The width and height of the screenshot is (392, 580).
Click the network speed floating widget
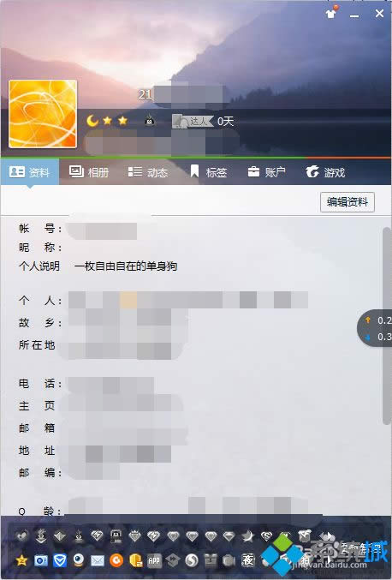tap(375, 328)
